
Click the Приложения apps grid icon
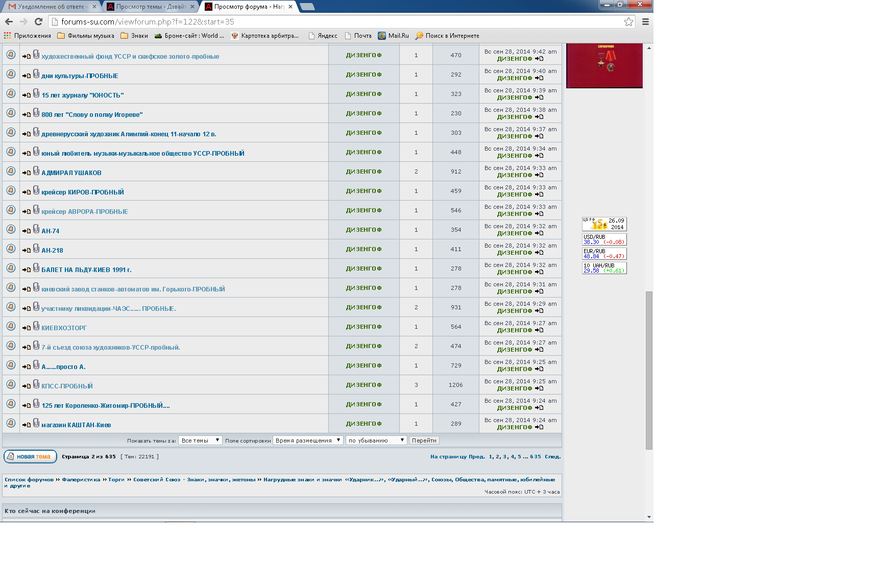click(7, 36)
